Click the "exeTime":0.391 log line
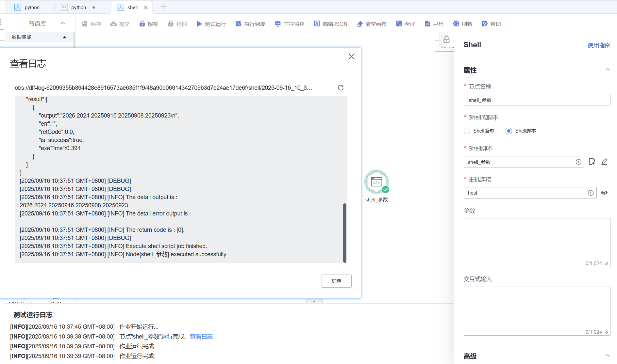Image resolution: width=617 pixels, height=364 pixels. tap(59, 148)
